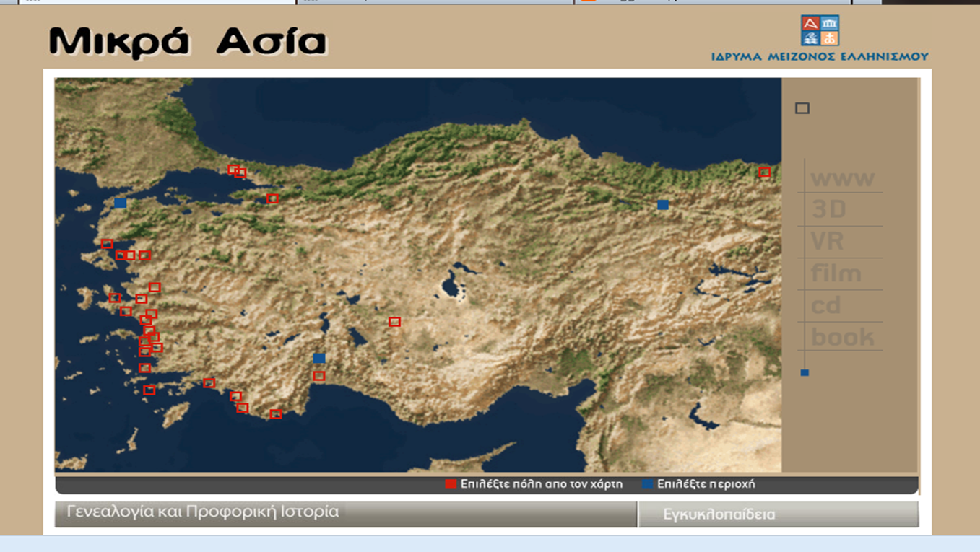Click the Μικρά Ασία page title
The height and width of the screenshot is (552, 980).
(188, 41)
